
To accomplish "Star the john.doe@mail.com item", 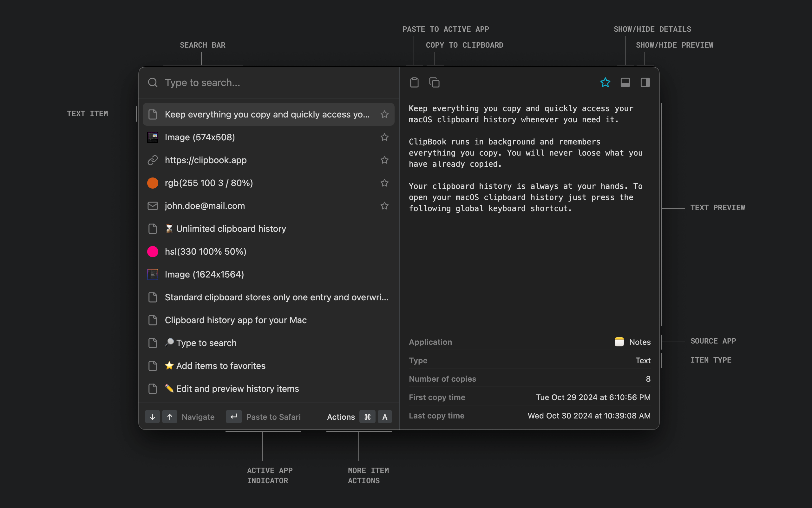I will (x=384, y=206).
